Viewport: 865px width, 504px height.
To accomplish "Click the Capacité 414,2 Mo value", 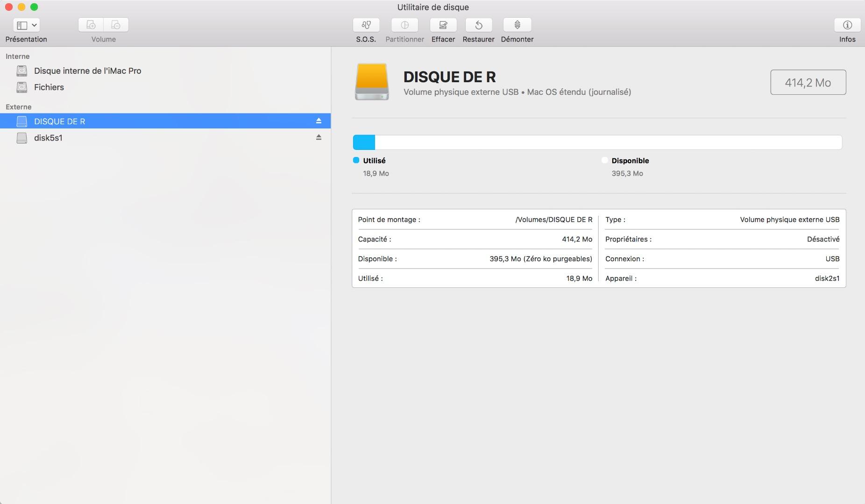I will point(577,239).
